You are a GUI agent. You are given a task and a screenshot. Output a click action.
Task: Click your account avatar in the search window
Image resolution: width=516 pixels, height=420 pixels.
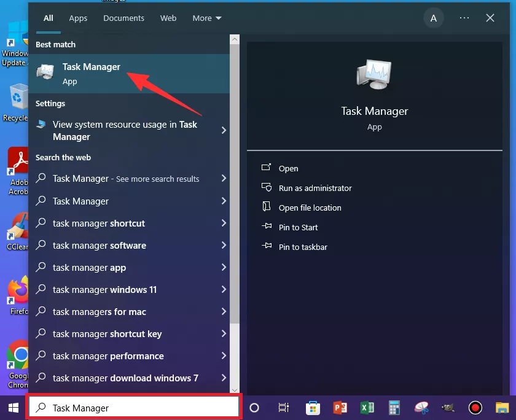click(x=434, y=18)
